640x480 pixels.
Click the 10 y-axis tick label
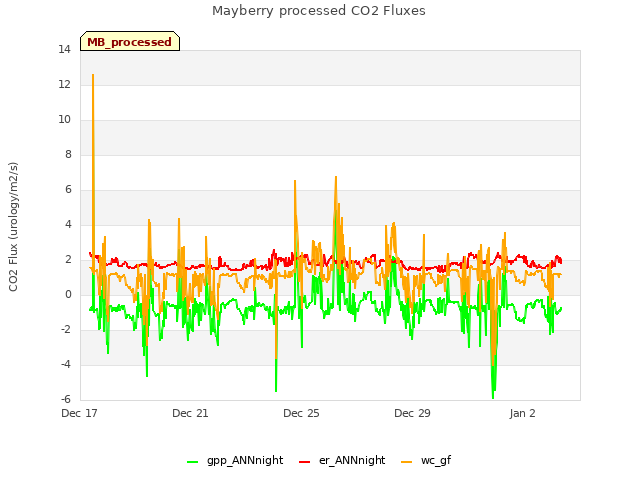(64, 120)
